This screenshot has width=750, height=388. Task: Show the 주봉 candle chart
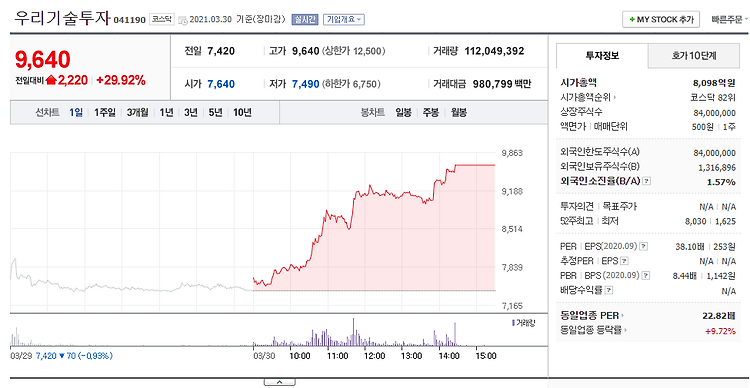point(431,113)
